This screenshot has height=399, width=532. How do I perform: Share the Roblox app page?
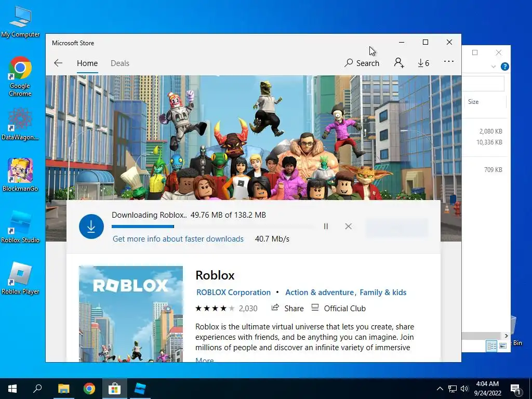287,309
